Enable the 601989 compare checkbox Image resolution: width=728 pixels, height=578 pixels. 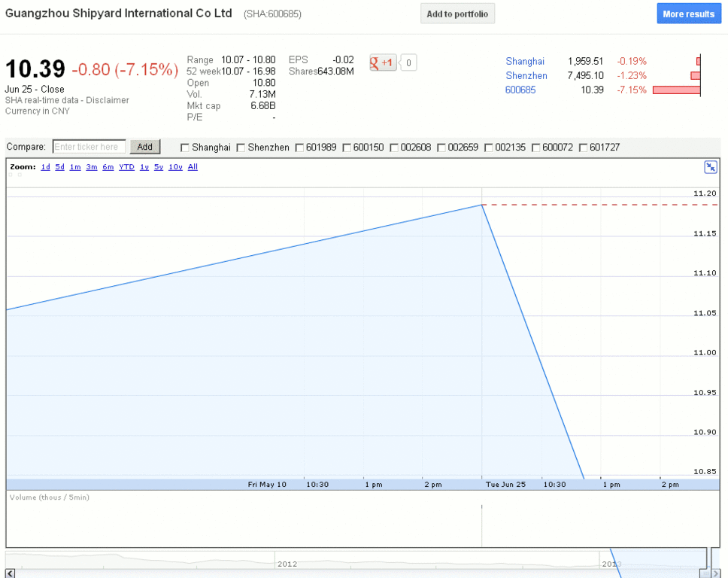pyautogui.click(x=299, y=148)
